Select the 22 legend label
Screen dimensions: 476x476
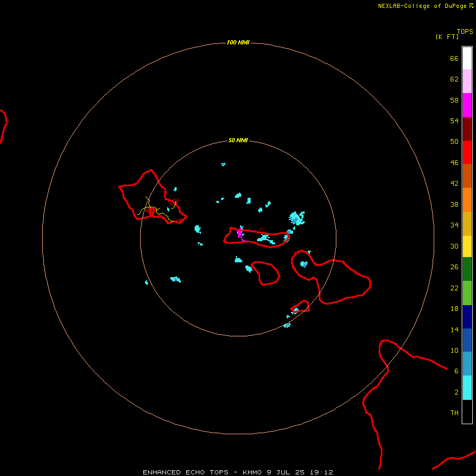454,288
